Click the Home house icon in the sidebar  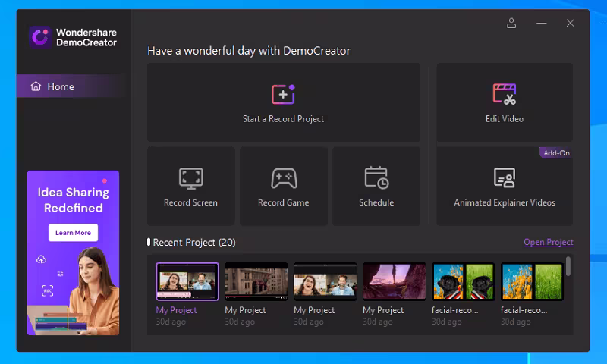point(36,86)
